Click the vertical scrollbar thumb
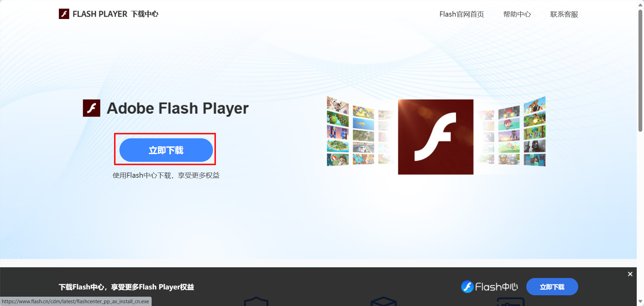The height and width of the screenshot is (306, 644). click(x=640, y=70)
